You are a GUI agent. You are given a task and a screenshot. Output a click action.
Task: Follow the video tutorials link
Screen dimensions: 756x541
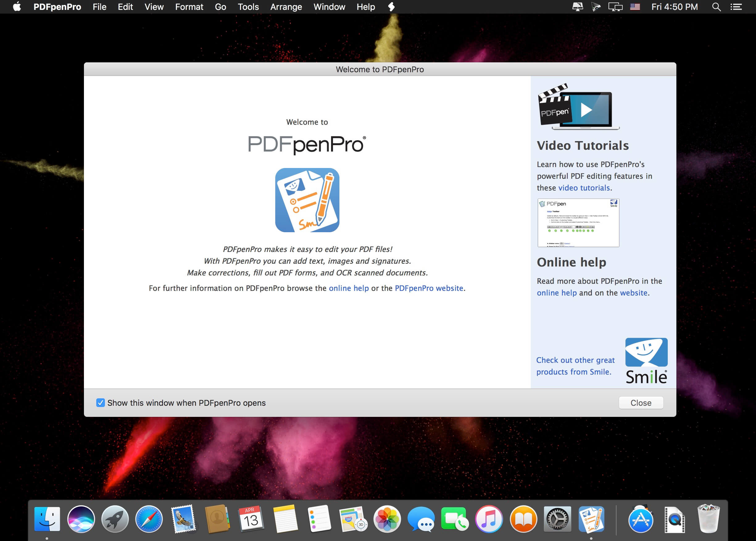tap(584, 188)
